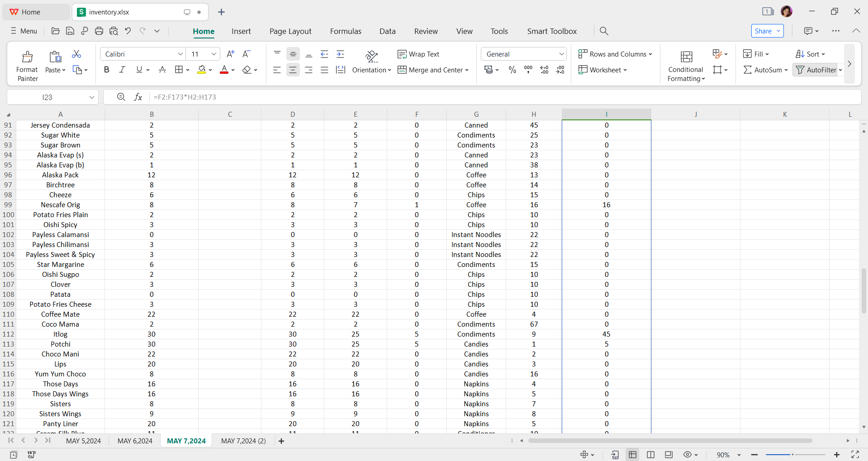868x461 pixels.
Task: Open the General number format dropdown
Action: tap(561, 54)
